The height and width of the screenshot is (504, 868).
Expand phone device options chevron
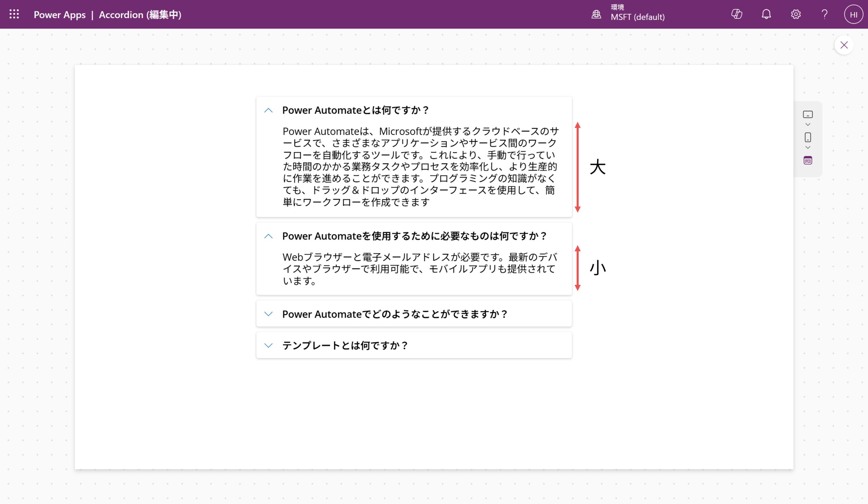pos(808,148)
